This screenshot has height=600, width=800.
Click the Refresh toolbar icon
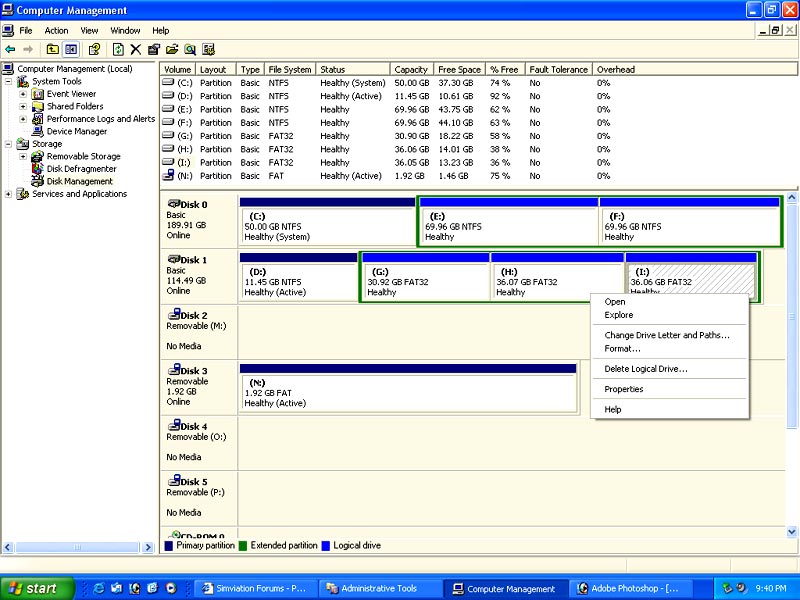click(118, 49)
